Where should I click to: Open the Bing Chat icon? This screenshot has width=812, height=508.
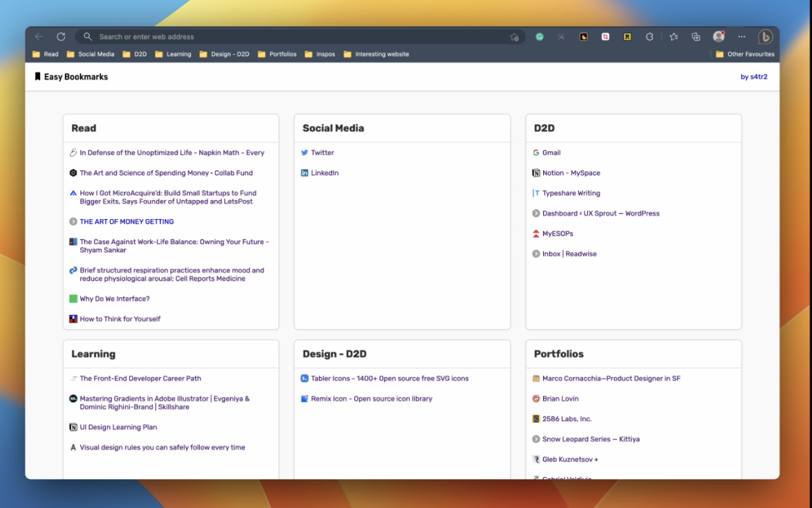click(x=766, y=37)
